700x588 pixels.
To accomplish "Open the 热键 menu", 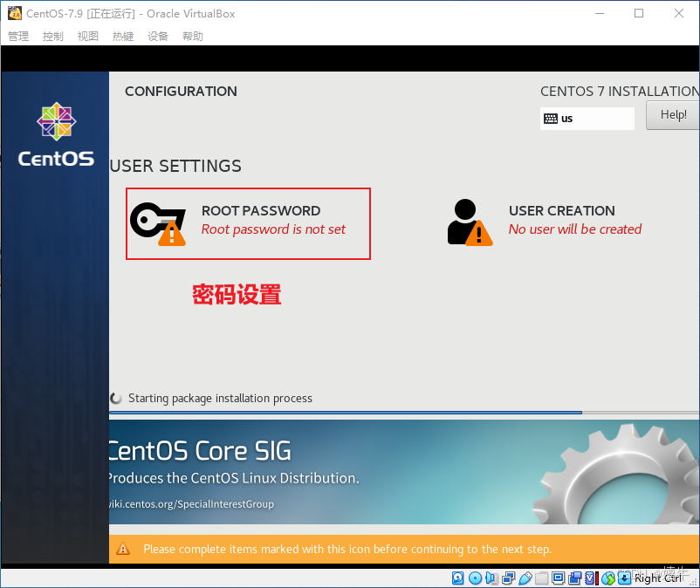I will point(123,36).
